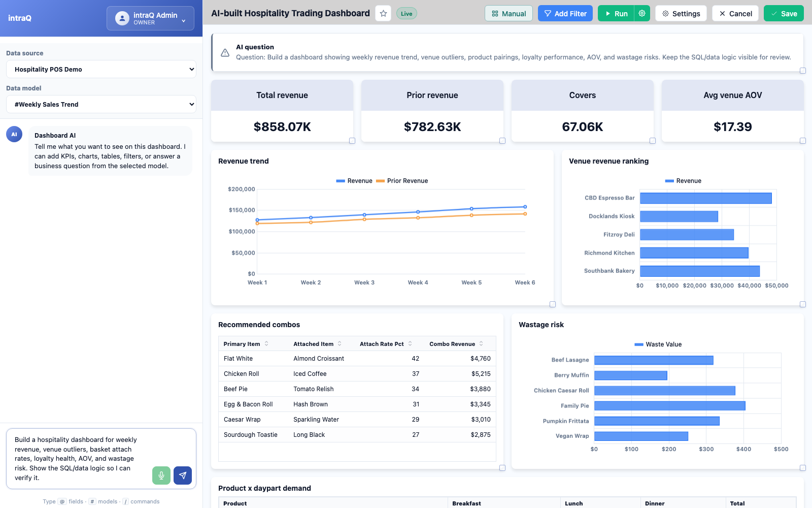This screenshot has height=508, width=812.
Task: Click the dashboard title text
Action: [290, 13]
